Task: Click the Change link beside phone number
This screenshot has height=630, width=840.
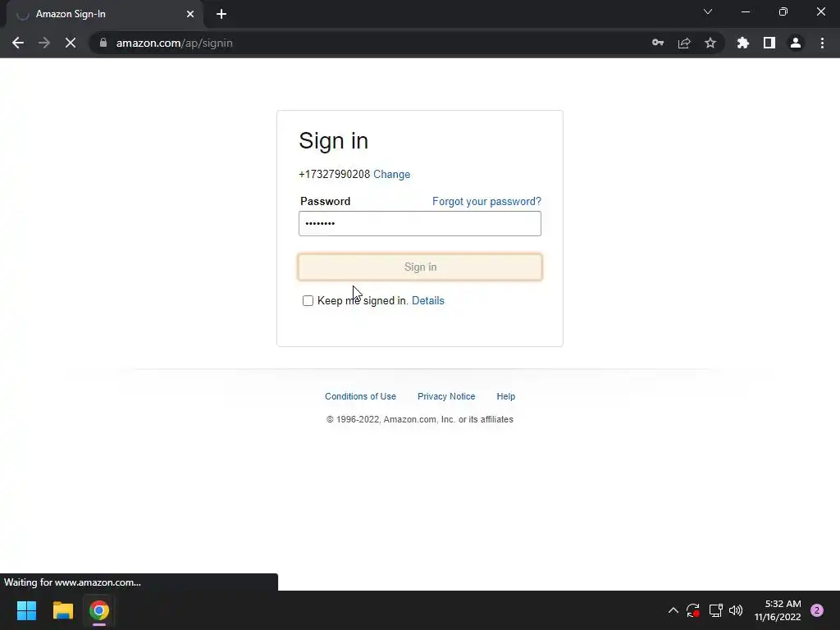Action: (391, 174)
